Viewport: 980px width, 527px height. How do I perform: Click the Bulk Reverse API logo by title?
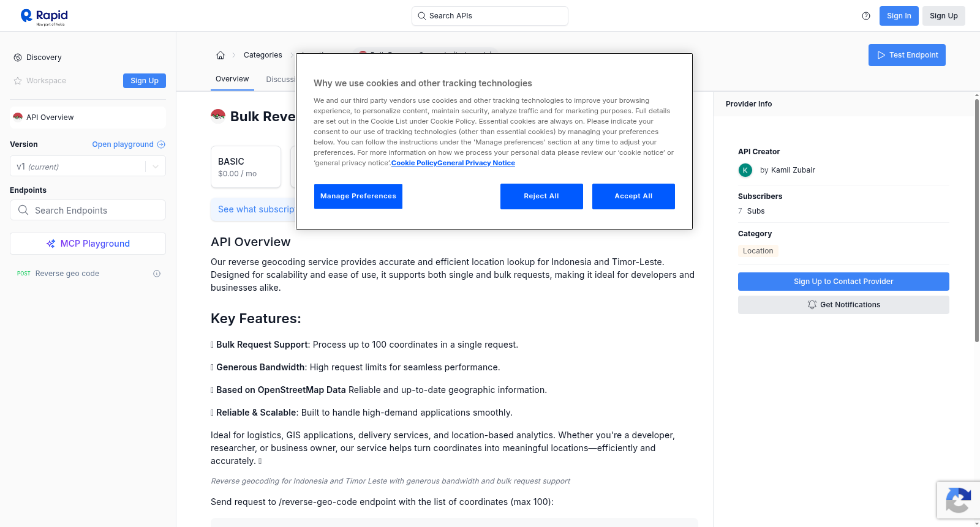click(x=218, y=116)
